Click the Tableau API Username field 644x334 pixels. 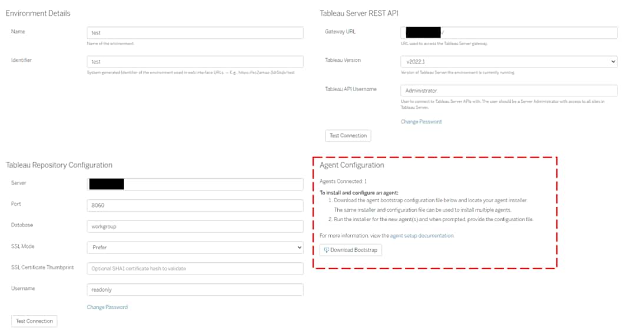pyautogui.click(x=509, y=91)
